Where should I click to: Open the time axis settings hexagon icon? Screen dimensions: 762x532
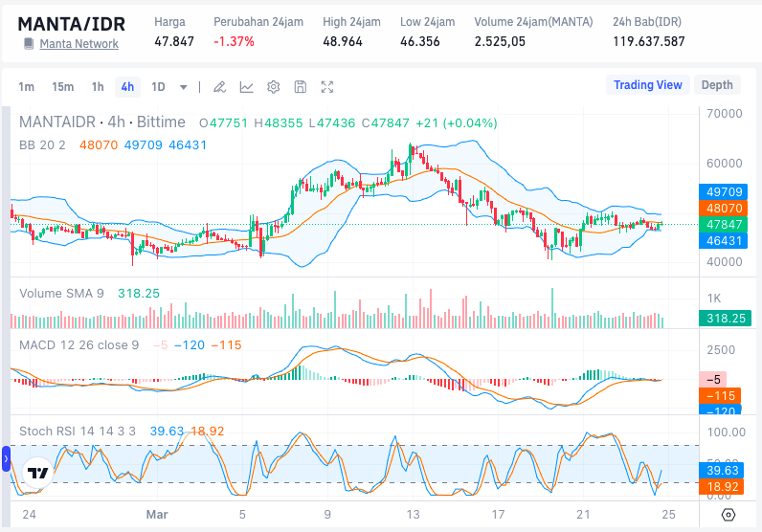(728, 515)
